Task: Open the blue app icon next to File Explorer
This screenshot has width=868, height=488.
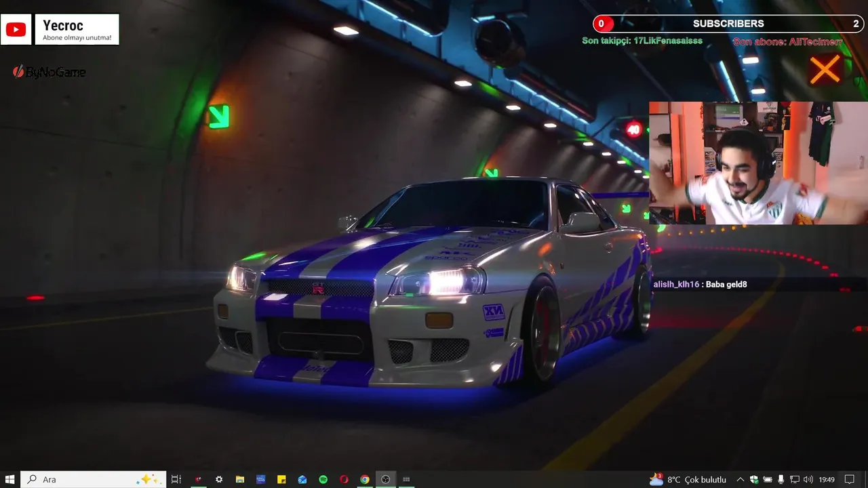Action: pos(260,479)
